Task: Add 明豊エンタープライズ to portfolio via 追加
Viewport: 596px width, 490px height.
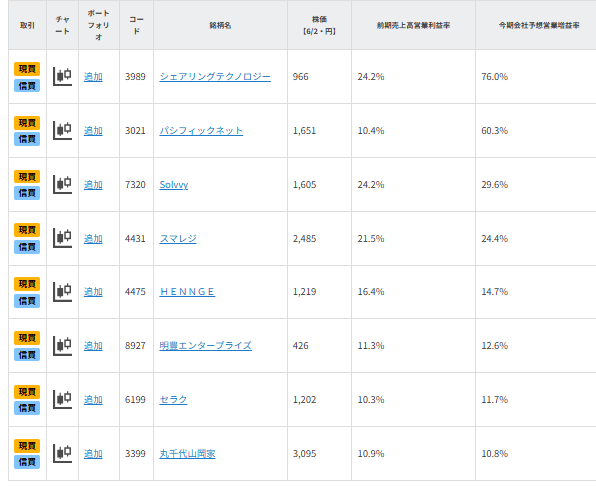Action: click(x=93, y=346)
